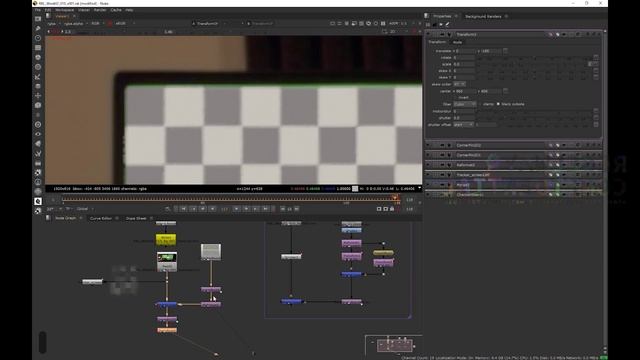The height and width of the screenshot is (360, 640).
Task: Open the animation menu icon beside translate
Action: click(505, 51)
